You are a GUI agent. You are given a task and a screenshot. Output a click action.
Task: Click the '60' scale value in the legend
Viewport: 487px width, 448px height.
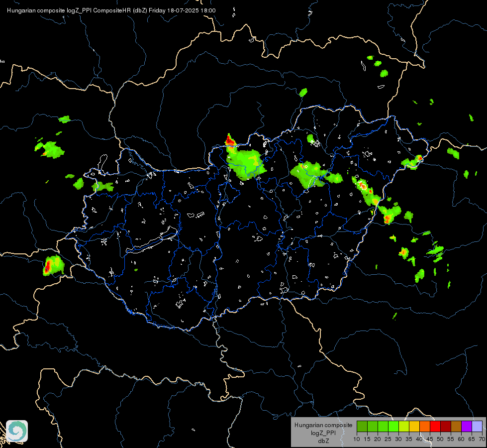[461, 440]
